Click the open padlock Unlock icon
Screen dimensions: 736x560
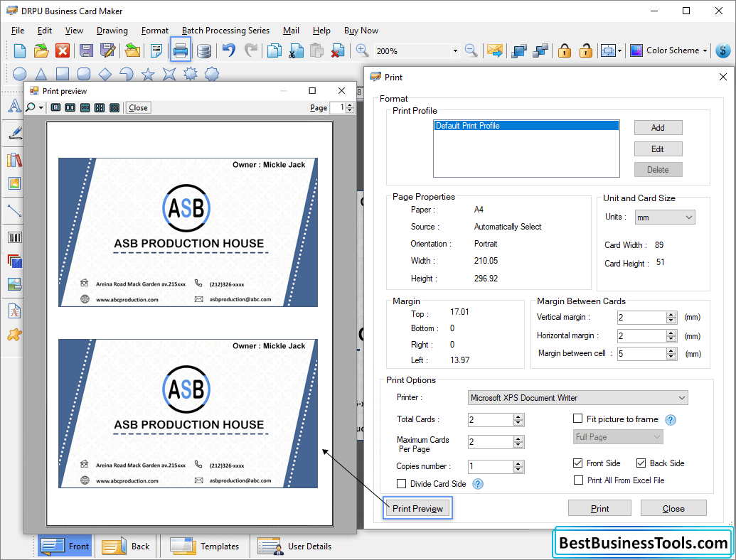585,50
